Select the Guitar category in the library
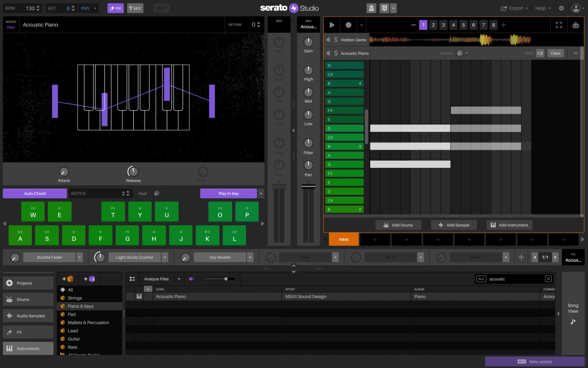The image size is (588, 368). coord(74,339)
